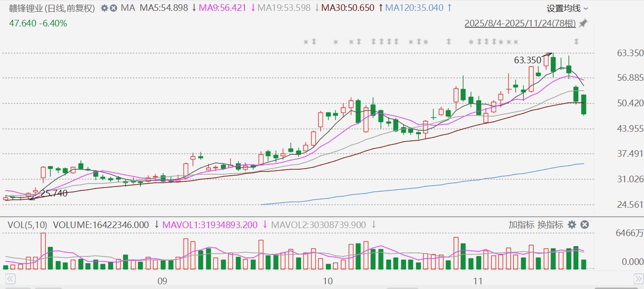Open MA indicator settings gear icon
644x289 pixels.
(104, 8)
